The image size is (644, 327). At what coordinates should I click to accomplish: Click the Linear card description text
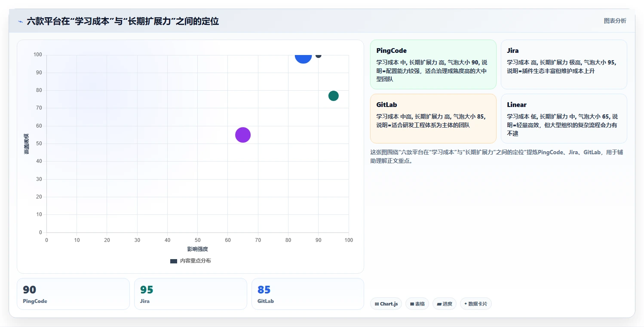pos(562,125)
